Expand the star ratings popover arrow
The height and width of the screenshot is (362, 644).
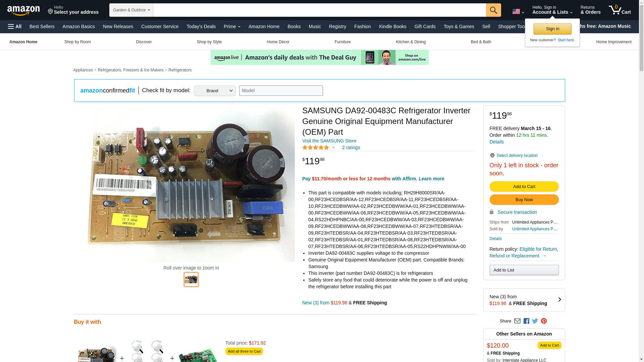pyautogui.click(x=333, y=148)
